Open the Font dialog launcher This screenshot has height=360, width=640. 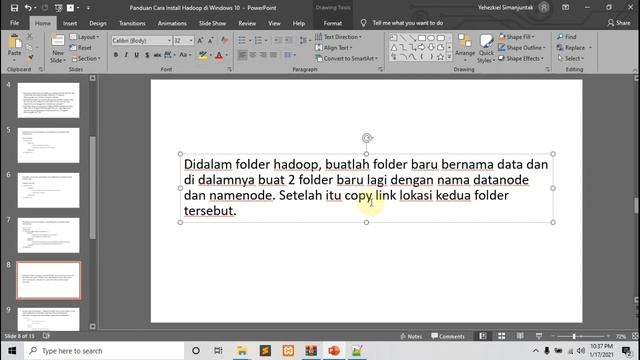click(229, 69)
